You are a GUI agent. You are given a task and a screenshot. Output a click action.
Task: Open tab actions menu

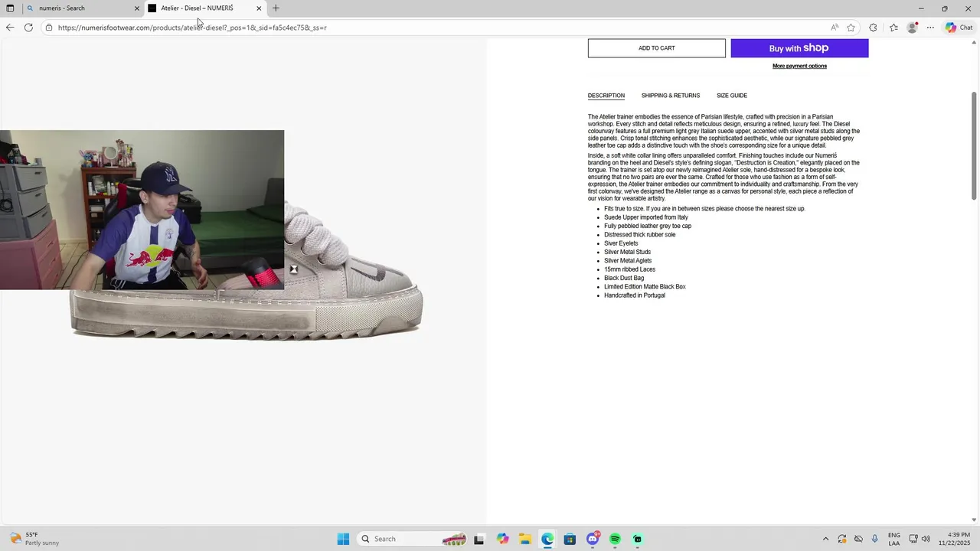pyautogui.click(x=10, y=8)
